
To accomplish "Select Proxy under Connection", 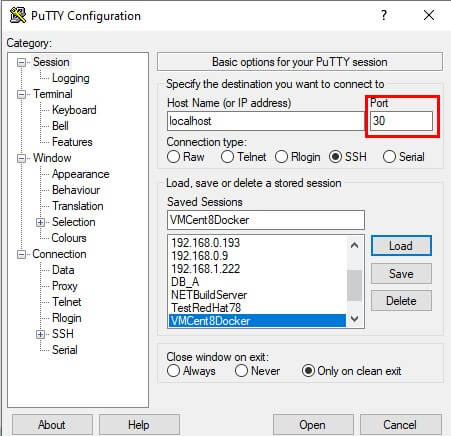I will (65, 286).
